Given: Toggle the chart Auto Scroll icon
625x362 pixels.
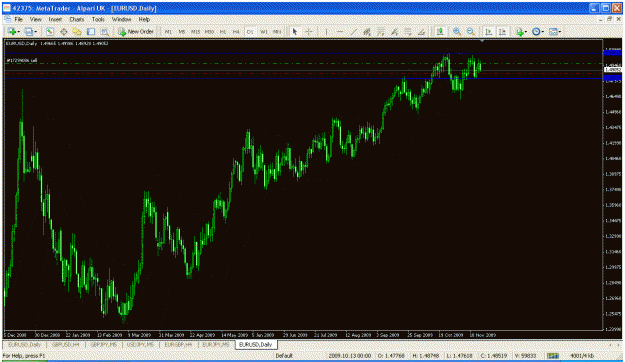Looking at the screenshot, I should pyautogui.click(x=488, y=31).
